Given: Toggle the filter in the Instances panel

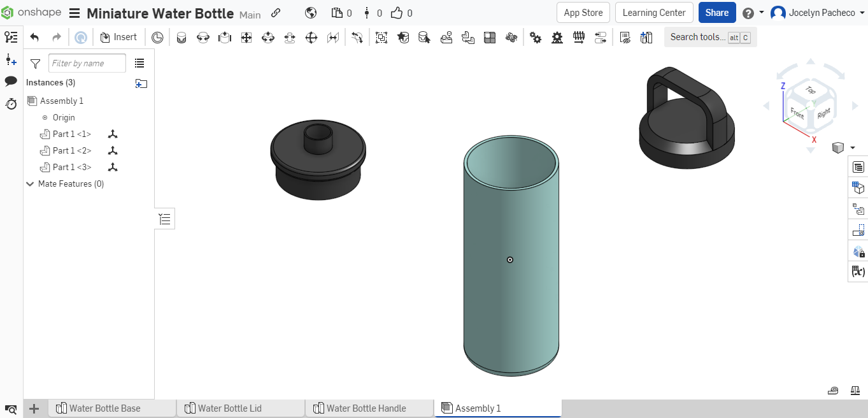Looking at the screenshot, I should click(x=35, y=63).
